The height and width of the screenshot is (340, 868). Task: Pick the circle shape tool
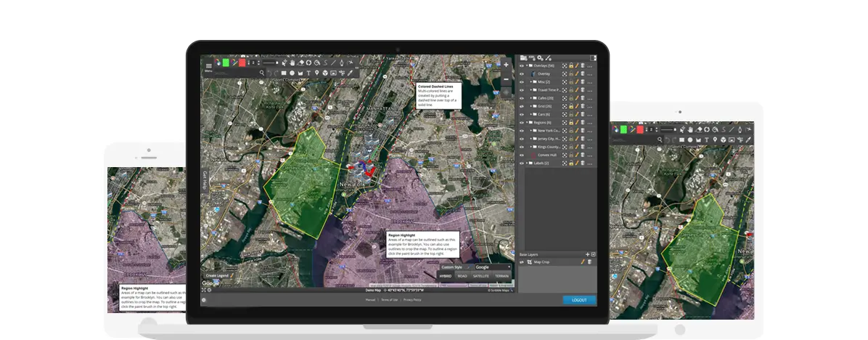(x=292, y=73)
